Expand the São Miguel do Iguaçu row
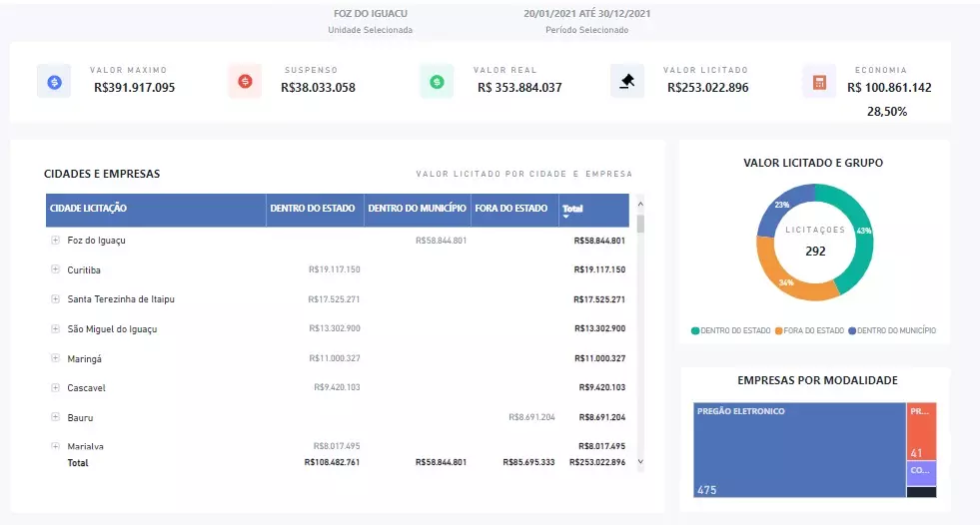The width and height of the screenshot is (980, 525). pos(55,328)
